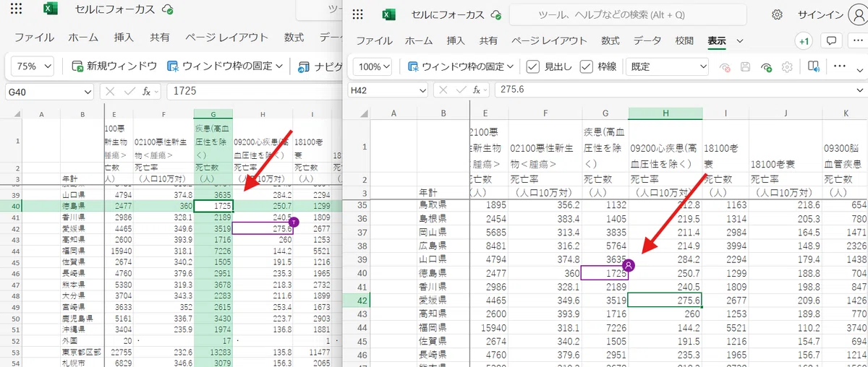The image size is (868, 367).
Task: Open name box dropdown G40
Action: click(88, 92)
